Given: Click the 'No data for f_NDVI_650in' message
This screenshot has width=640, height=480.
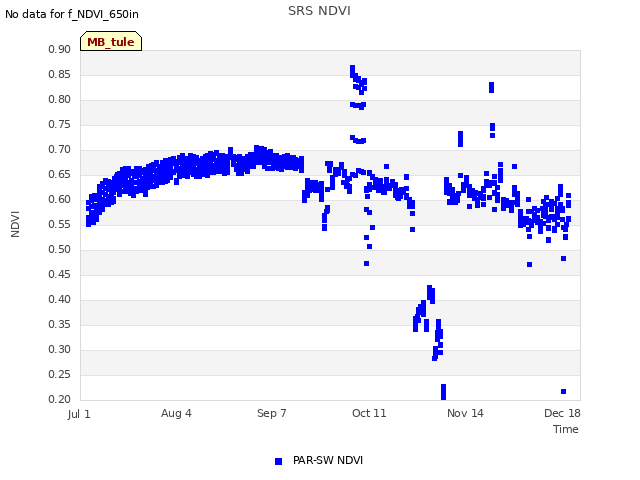Looking at the screenshot, I should (72, 14).
